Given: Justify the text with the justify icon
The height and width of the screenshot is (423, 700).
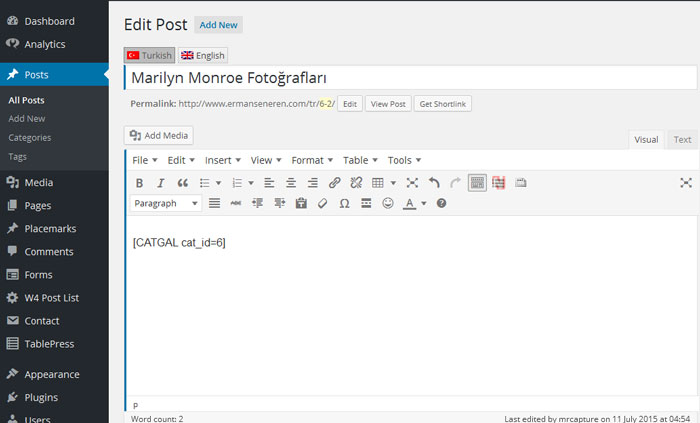Looking at the screenshot, I should [215, 203].
